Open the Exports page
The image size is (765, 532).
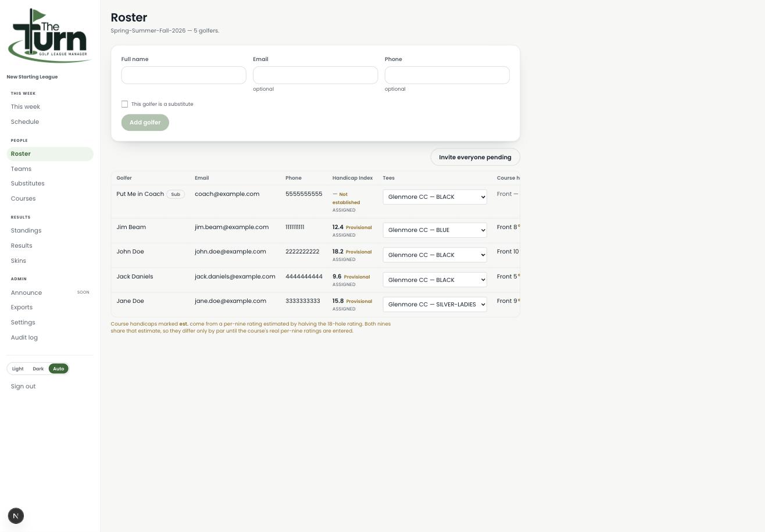pyautogui.click(x=50, y=308)
